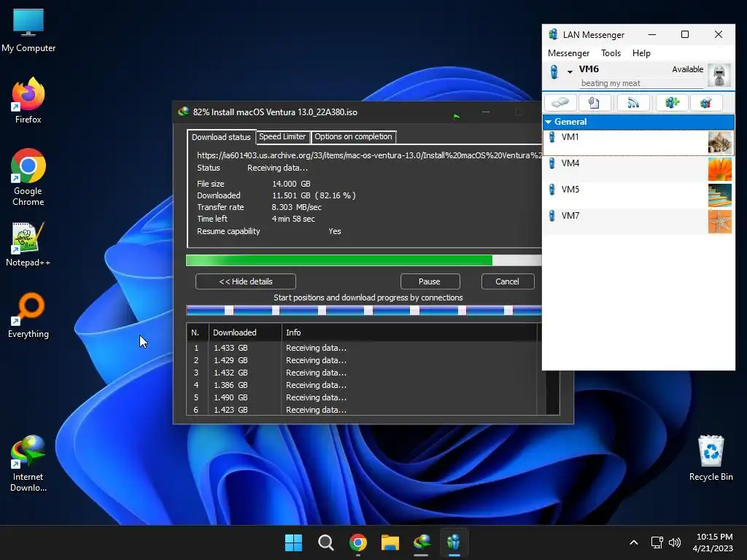The image size is (747, 560).
Task: Click the green download progress bar
Action: [339, 260]
